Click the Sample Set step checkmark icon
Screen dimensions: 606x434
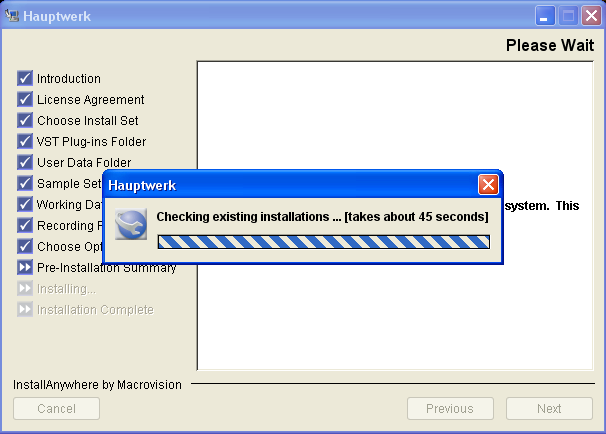coord(25,183)
